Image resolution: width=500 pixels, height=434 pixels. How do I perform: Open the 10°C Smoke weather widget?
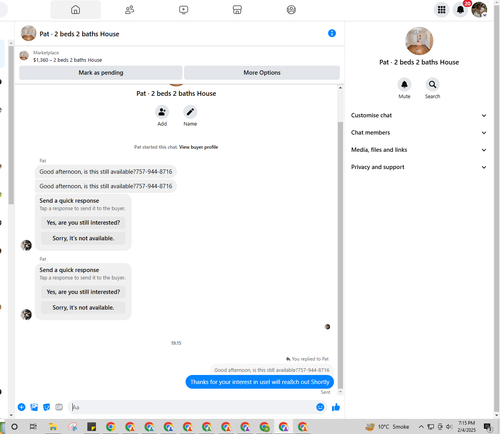click(x=387, y=427)
